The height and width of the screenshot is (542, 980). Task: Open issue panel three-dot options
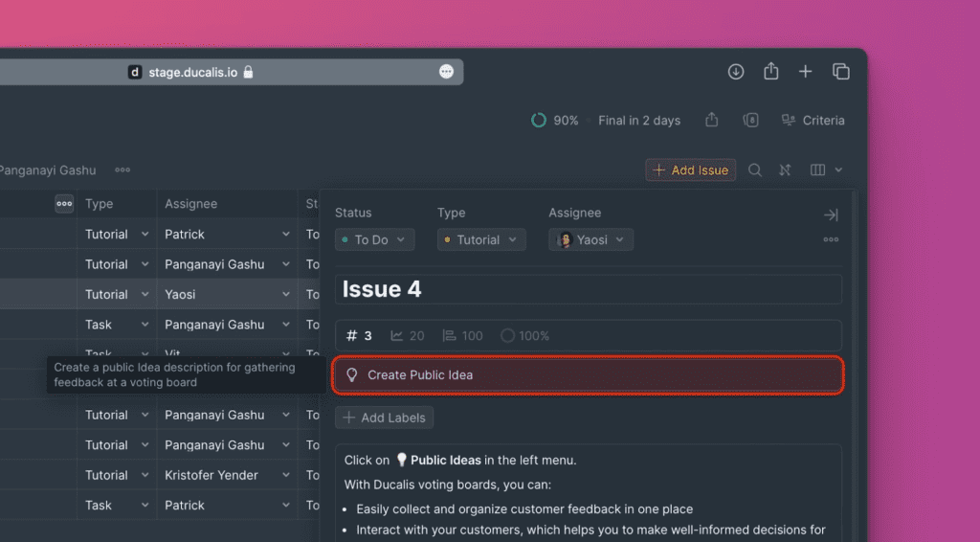coord(831,239)
